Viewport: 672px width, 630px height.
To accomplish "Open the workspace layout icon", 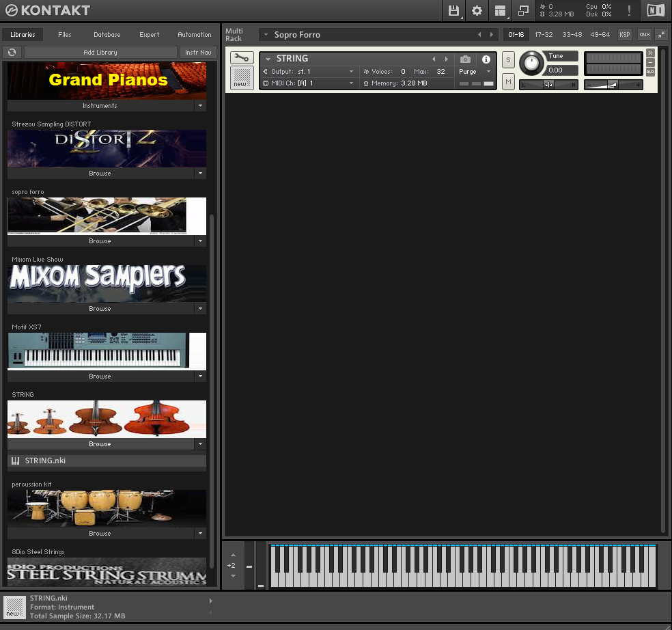I will 500,11.
